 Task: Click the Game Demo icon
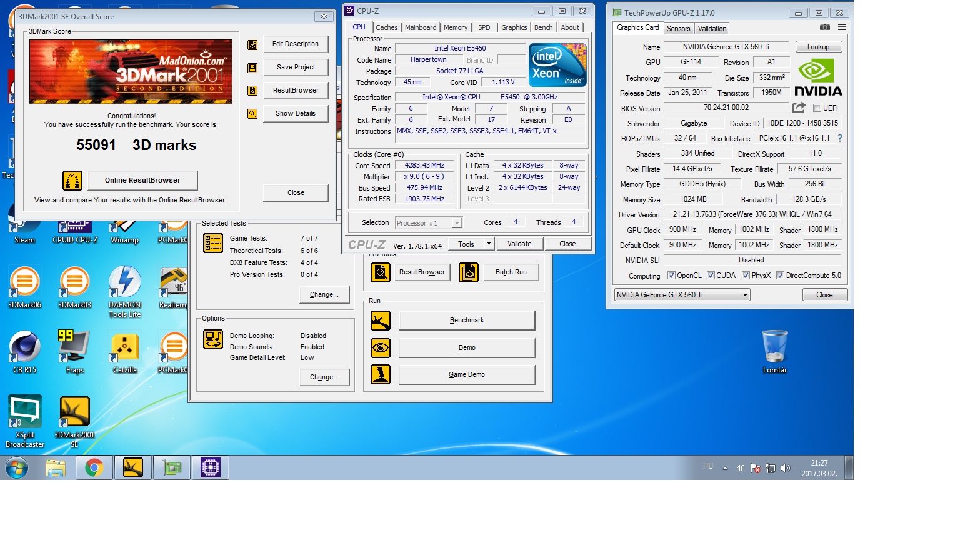(381, 374)
